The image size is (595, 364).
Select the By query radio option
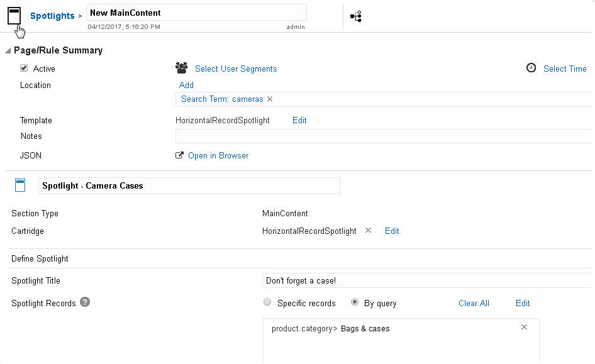point(355,302)
